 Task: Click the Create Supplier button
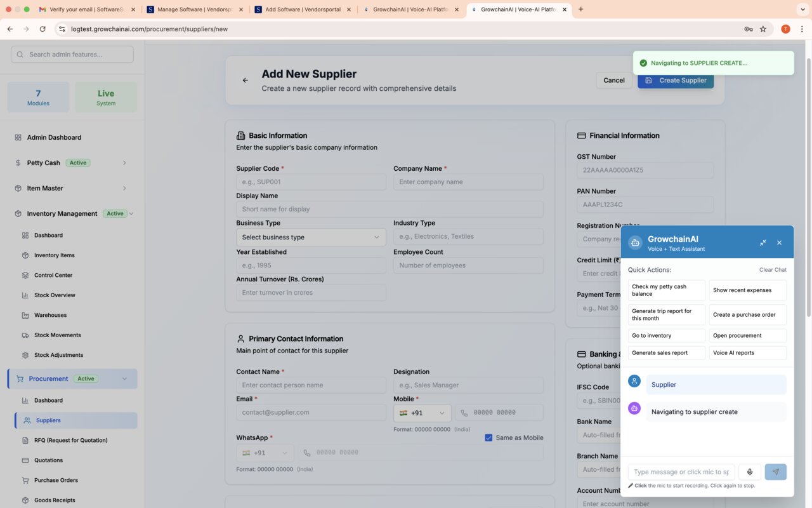point(676,81)
